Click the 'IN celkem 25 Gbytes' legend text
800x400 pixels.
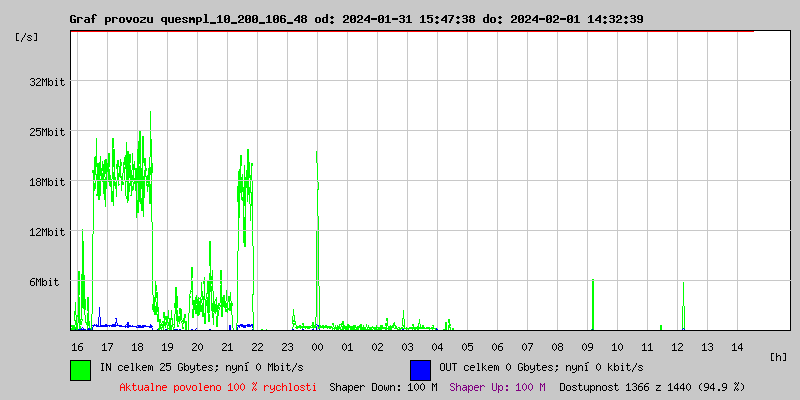point(200,367)
